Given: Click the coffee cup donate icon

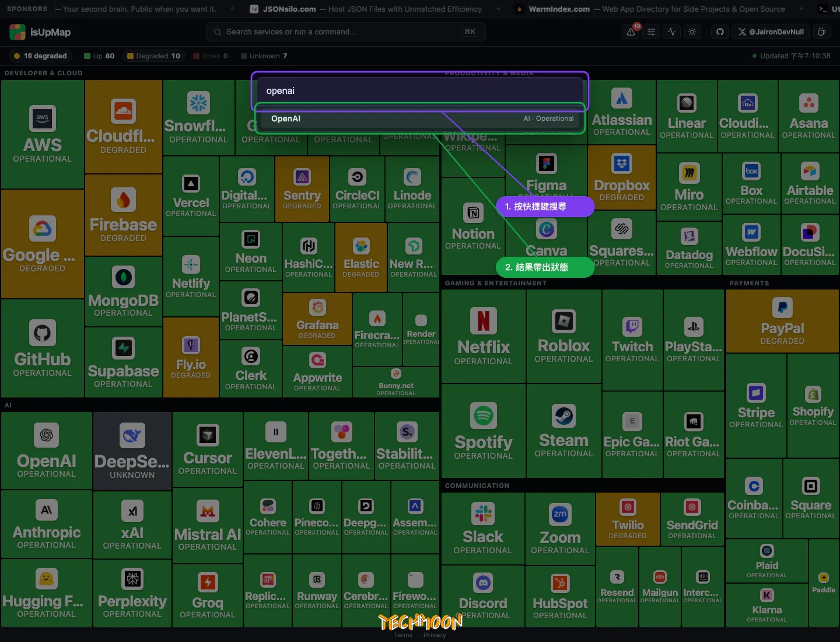Looking at the screenshot, I should coord(821,32).
